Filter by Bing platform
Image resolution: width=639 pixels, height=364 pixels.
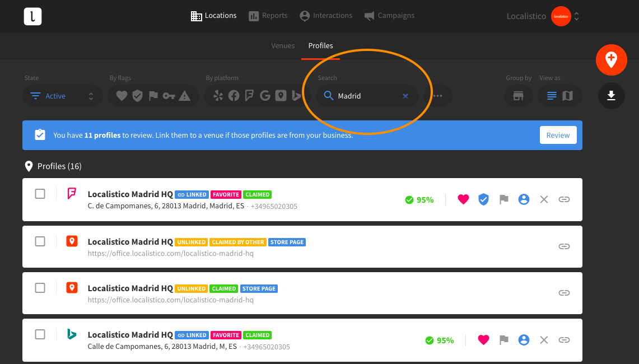point(296,96)
